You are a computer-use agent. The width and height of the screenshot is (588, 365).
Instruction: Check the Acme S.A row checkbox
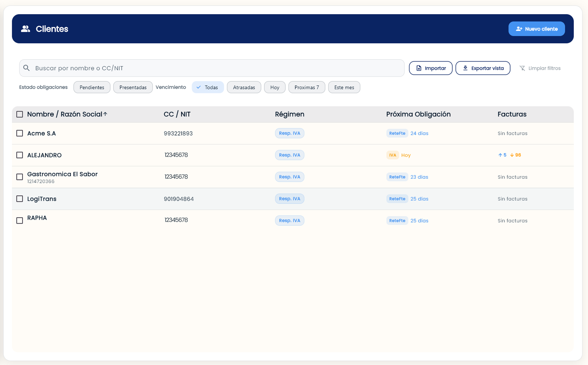(x=20, y=133)
